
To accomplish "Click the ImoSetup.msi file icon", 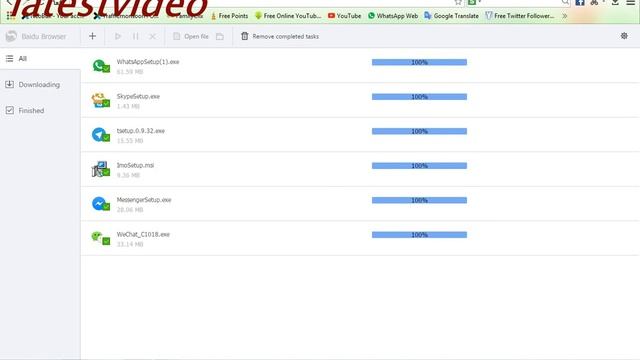I will pyautogui.click(x=101, y=169).
